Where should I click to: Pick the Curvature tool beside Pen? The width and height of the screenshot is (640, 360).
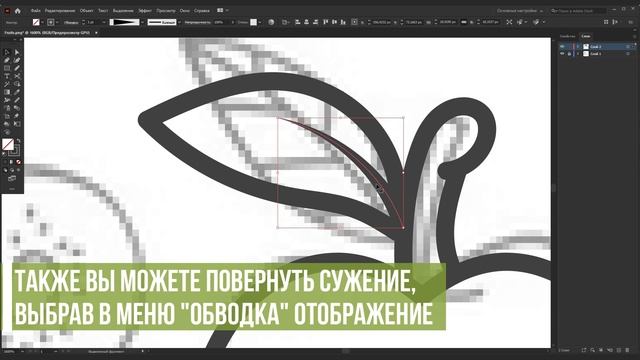pos(17,60)
